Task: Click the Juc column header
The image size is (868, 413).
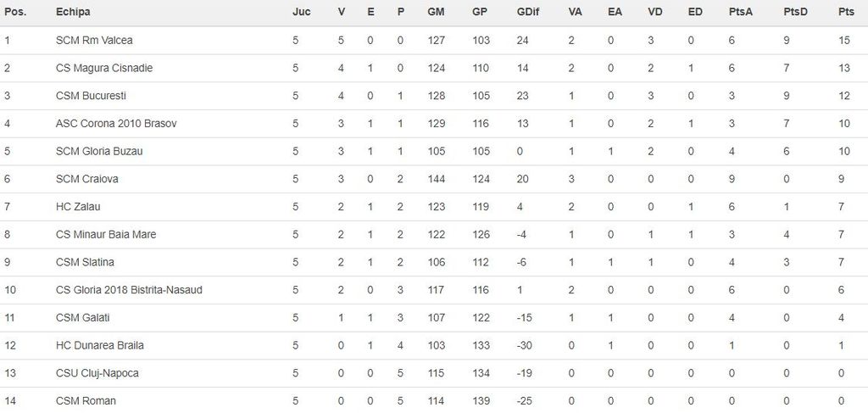Action: [301, 12]
